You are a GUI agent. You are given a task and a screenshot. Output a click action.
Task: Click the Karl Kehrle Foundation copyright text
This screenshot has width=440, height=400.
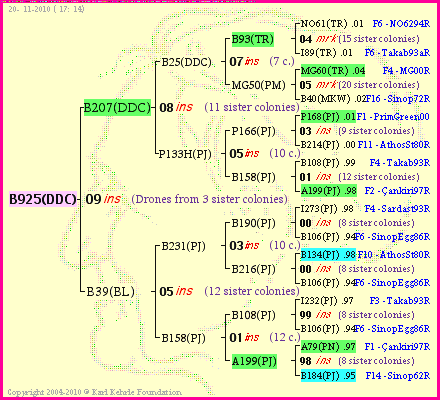95,392
